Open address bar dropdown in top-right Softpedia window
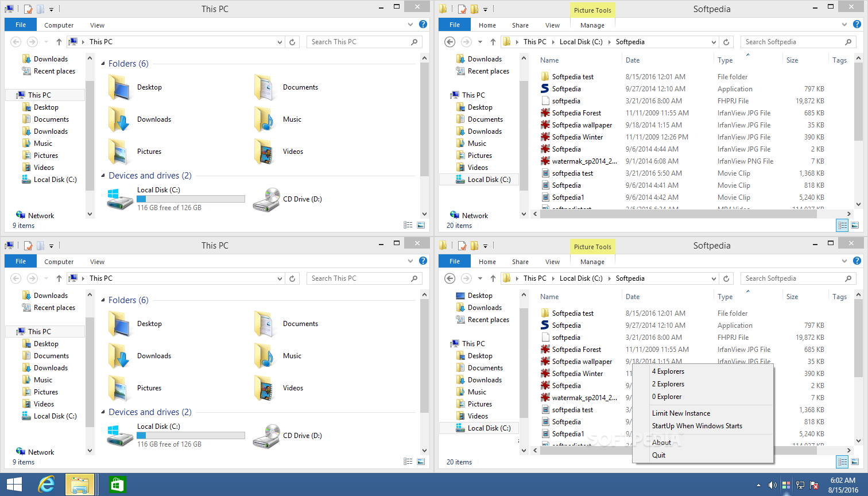This screenshot has height=496, width=868. [x=714, y=42]
